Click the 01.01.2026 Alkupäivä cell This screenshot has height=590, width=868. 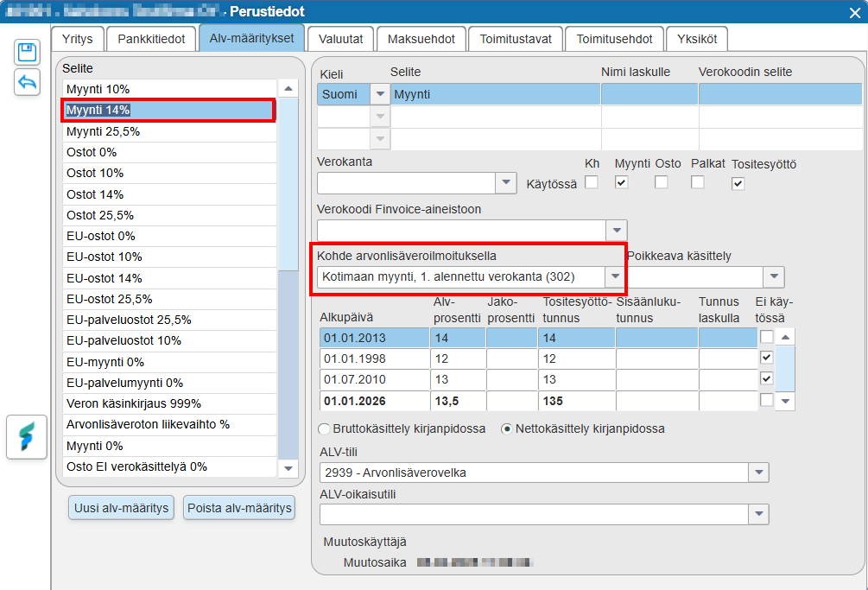pos(374,401)
